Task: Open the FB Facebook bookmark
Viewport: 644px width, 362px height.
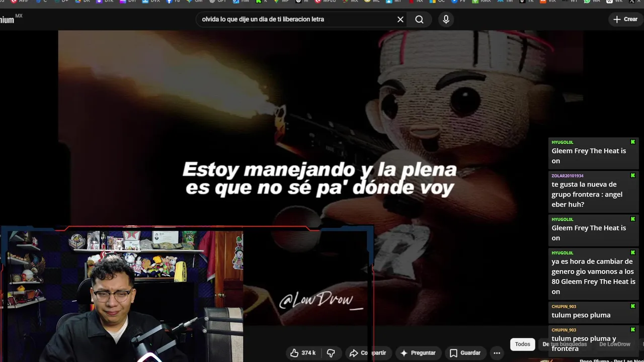Action: [x=173, y=2]
